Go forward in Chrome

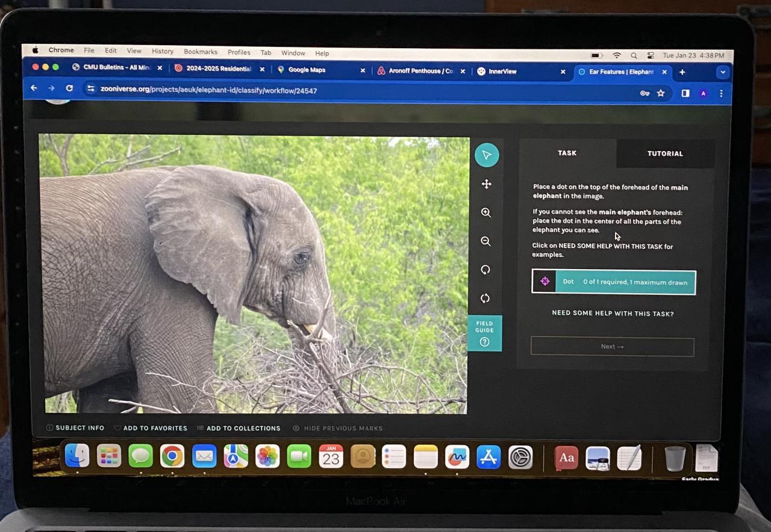tap(51, 88)
